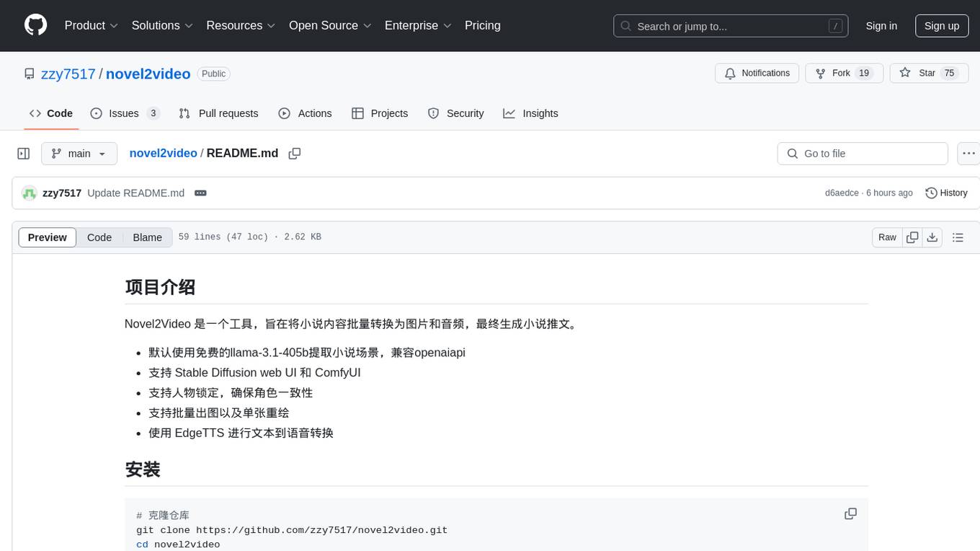The image size is (980, 551).
Task: Open zzy7517 avatar in the commit row
Action: click(x=30, y=193)
